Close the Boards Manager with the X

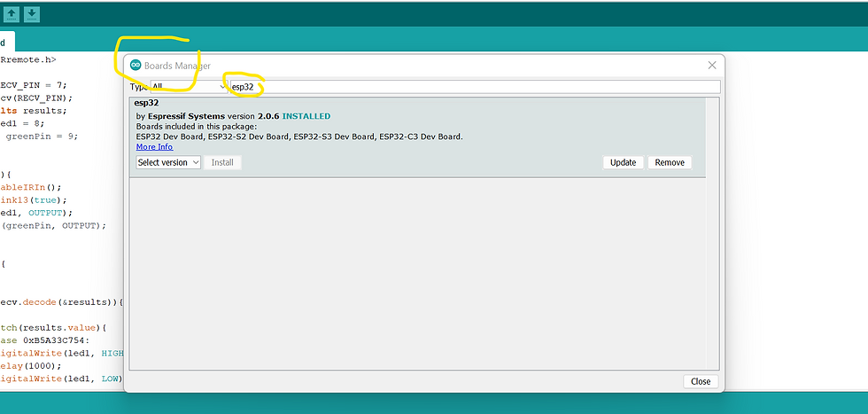712,66
